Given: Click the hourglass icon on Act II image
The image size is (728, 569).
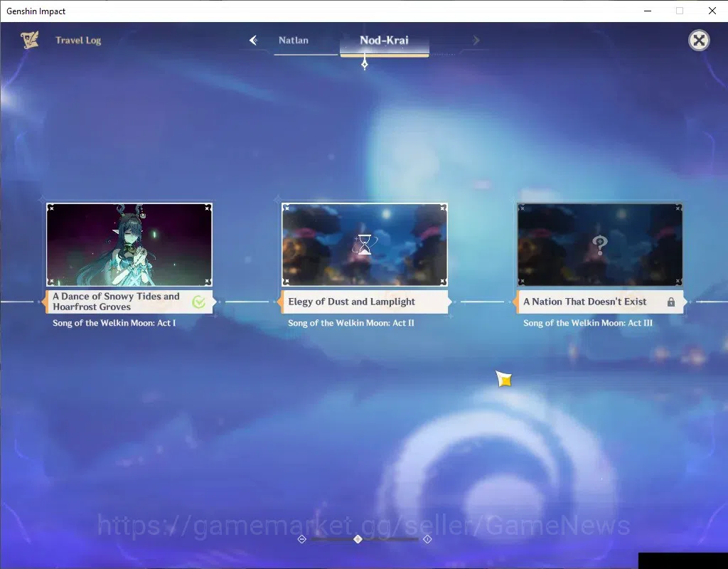Looking at the screenshot, I should click(365, 245).
